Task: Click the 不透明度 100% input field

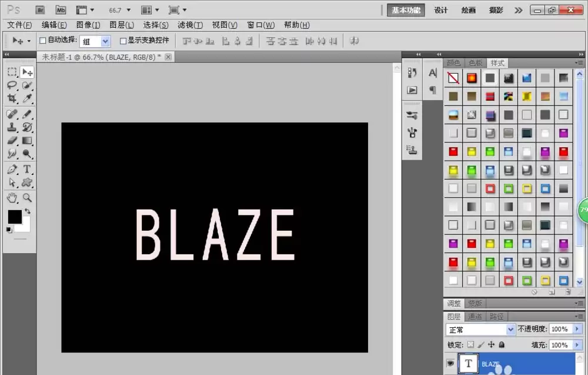Action: pos(560,329)
